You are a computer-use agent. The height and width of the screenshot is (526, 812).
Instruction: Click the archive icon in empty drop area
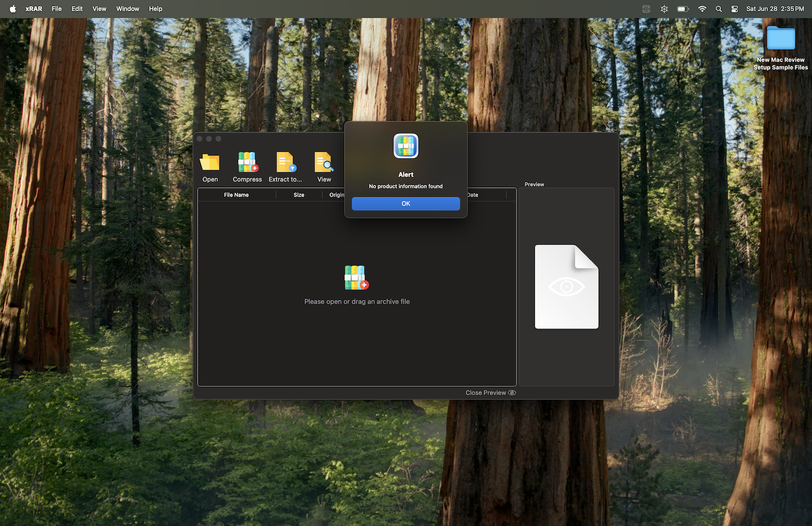pyautogui.click(x=356, y=278)
